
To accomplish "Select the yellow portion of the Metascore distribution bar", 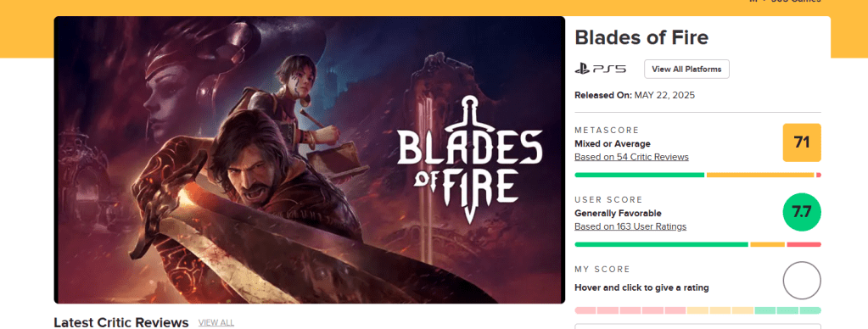I will click(x=760, y=175).
